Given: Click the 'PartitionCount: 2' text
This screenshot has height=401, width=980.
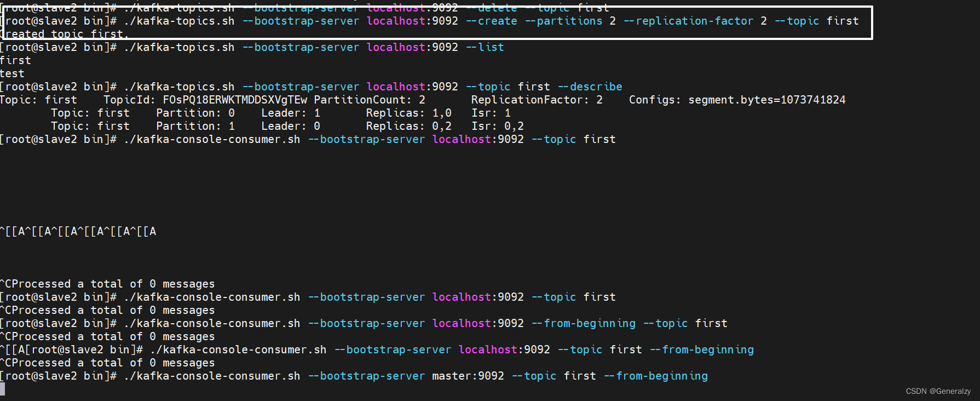Looking at the screenshot, I should click(369, 100).
